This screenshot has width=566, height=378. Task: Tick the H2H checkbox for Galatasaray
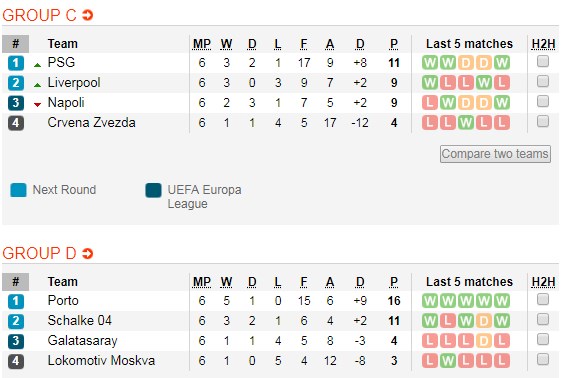click(543, 339)
